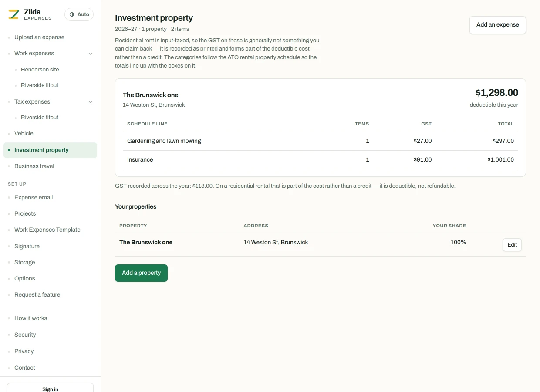Image resolution: width=540 pixels, height=392 pixels.
Task: Click Add an expense button
Action: tap(497, 25)
